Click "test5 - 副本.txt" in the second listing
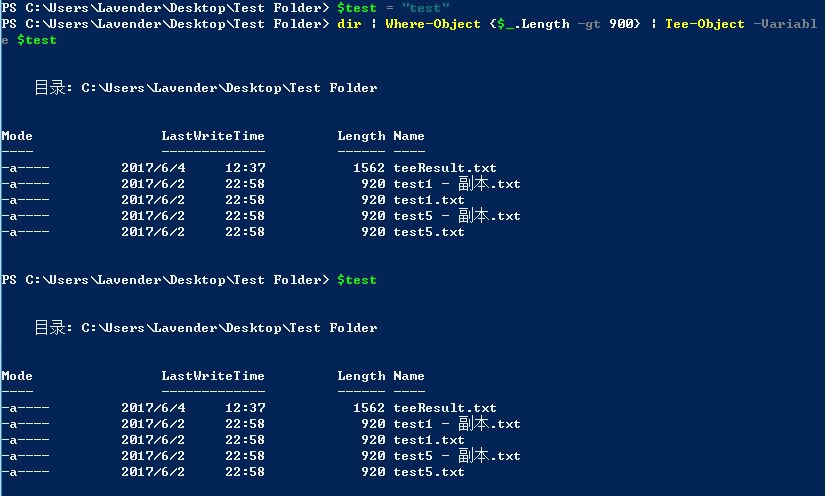Screen dimensions: 826x496 (457, 456)
